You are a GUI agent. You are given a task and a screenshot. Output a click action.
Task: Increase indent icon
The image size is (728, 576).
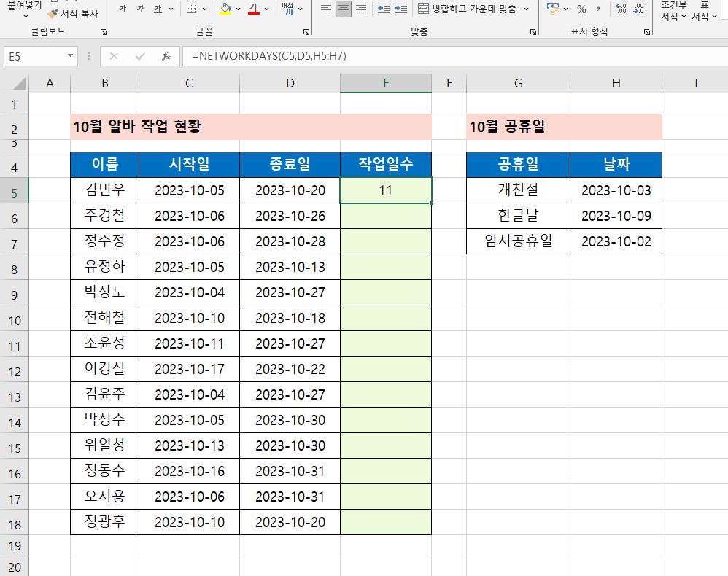coord(401,9)
